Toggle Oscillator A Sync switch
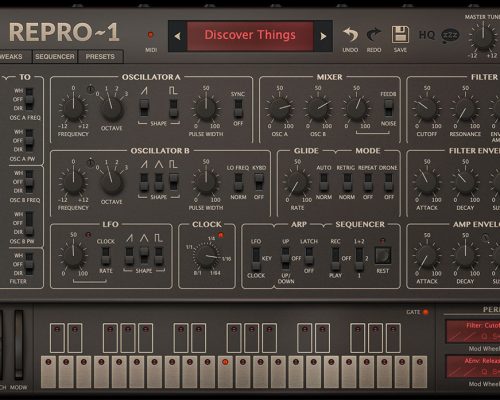Screen dimensions: 500x400 pyautogui.click(x=238, y=109)
